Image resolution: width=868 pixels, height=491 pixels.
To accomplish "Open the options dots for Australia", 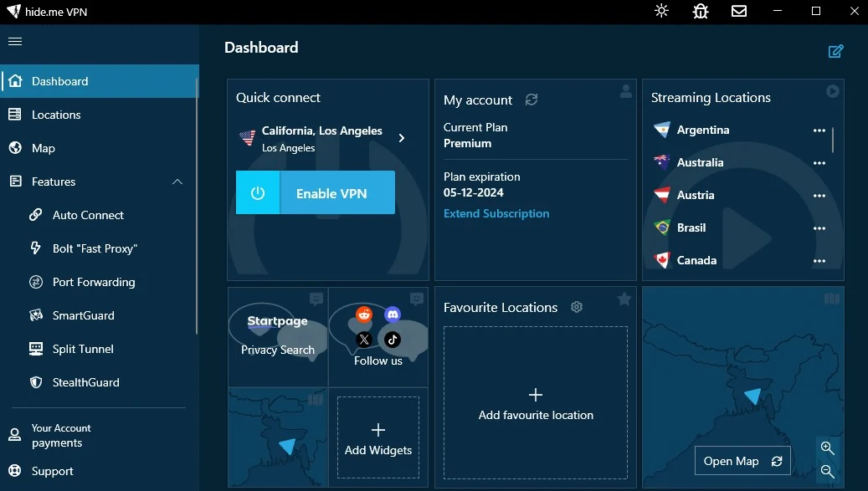I will pyautogui.click(x=819, y=163).
